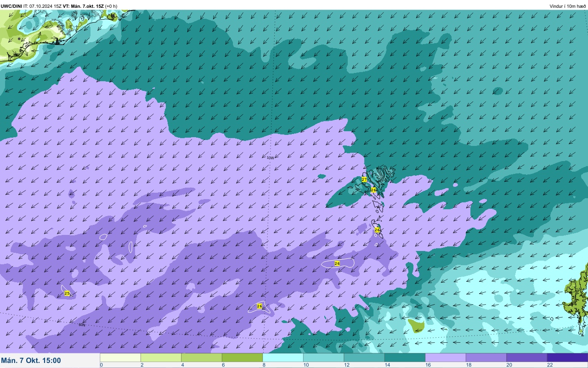This screenshot has width=588, height=368.
Task: Click the legend tick label '0'
Action: [101, 365]
